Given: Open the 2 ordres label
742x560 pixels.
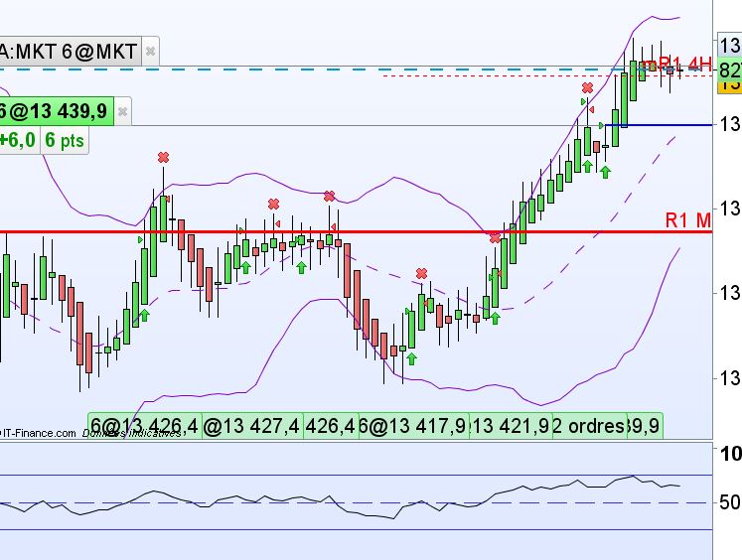Looking at the screenshot, I should coord(589,426).
